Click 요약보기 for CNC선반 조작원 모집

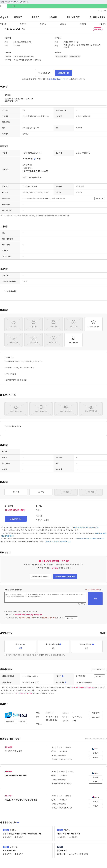[96, 753]
